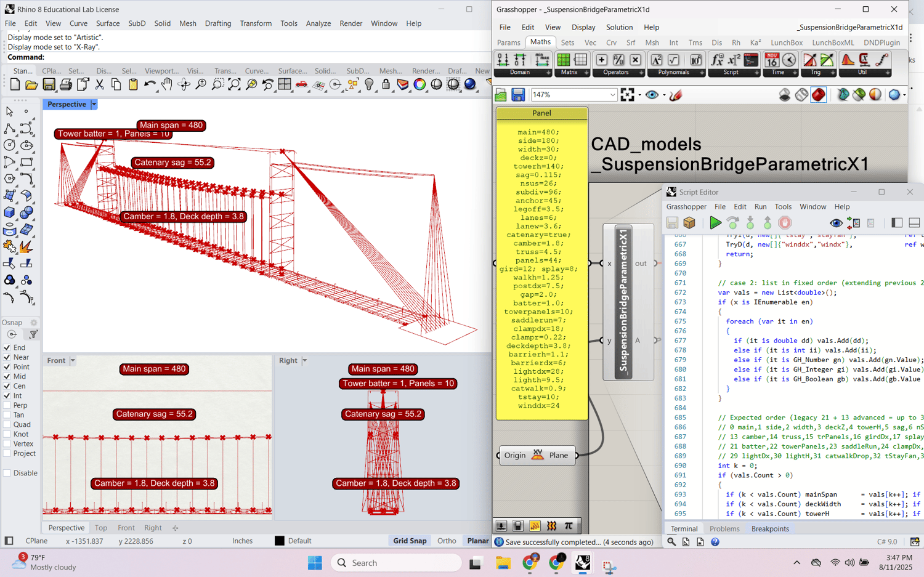Click the fx Evaluate script component icon
The width and height of the screenshot is (924, 577).
point(717,60)
